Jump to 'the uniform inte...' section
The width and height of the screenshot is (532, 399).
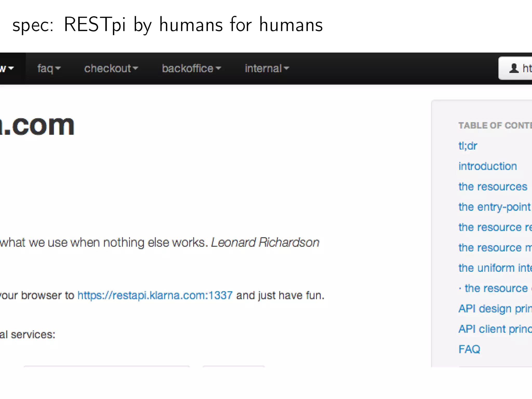pyautogui.click(x=495, y=268)
